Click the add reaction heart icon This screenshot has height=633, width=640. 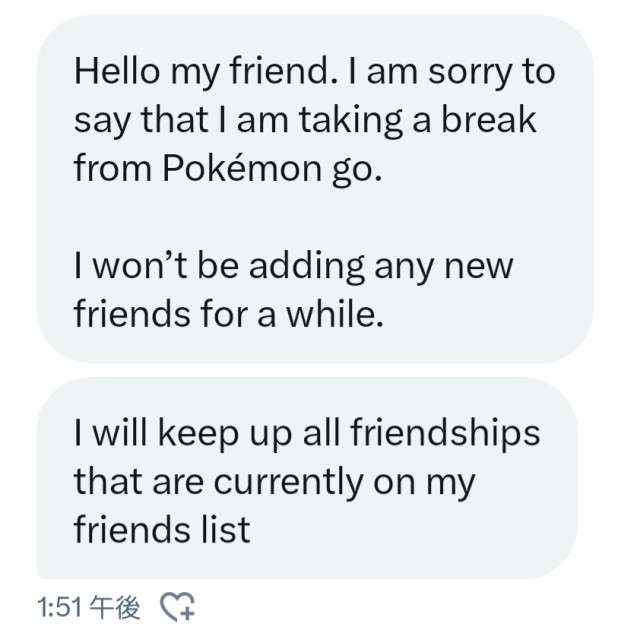180,606
